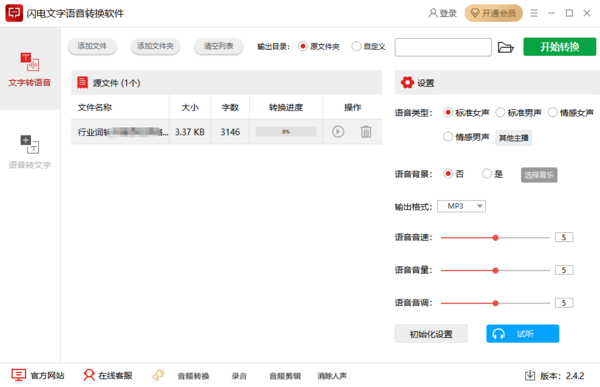
Task: Select the 3146 word count cell
Action: pyautogui.click(x=230, y=132)
